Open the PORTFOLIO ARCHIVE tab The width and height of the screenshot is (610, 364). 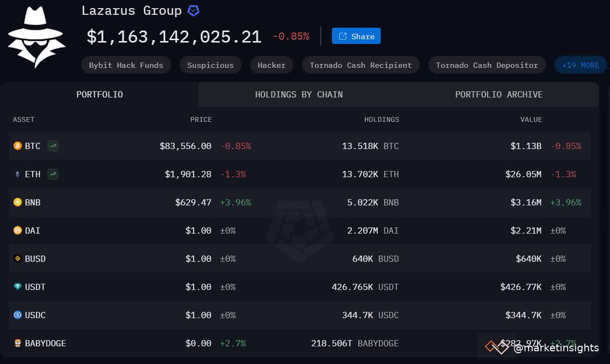coord(499,95)
